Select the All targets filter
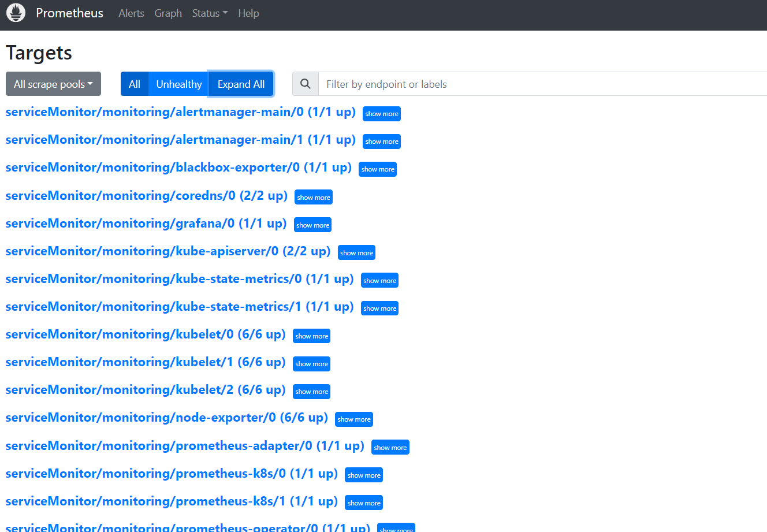The height and width of the screenshot is (532, 767). pos(135,84)
